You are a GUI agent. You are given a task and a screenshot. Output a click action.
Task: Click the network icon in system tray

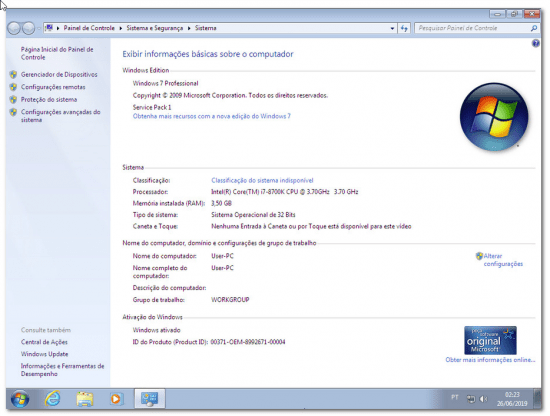pyautogui.click(x=471, y=399)
